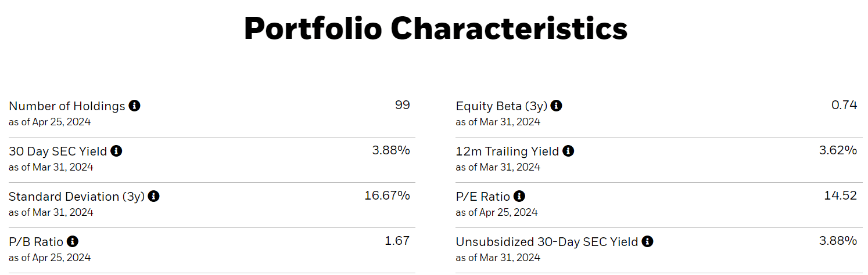Click the P/B Ratio info icon
The width and height of the screenshot is (868, 275).
point(72,242)
